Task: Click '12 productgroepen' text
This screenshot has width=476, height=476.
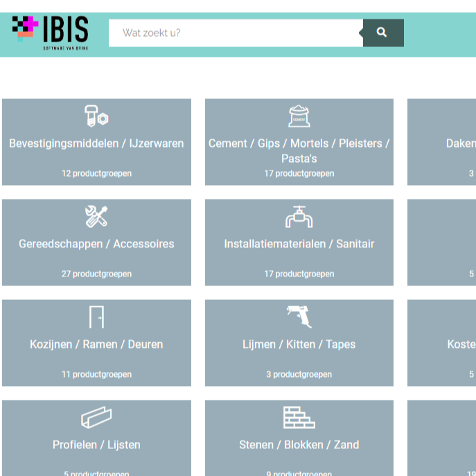Action: click(x=96, y=173)
